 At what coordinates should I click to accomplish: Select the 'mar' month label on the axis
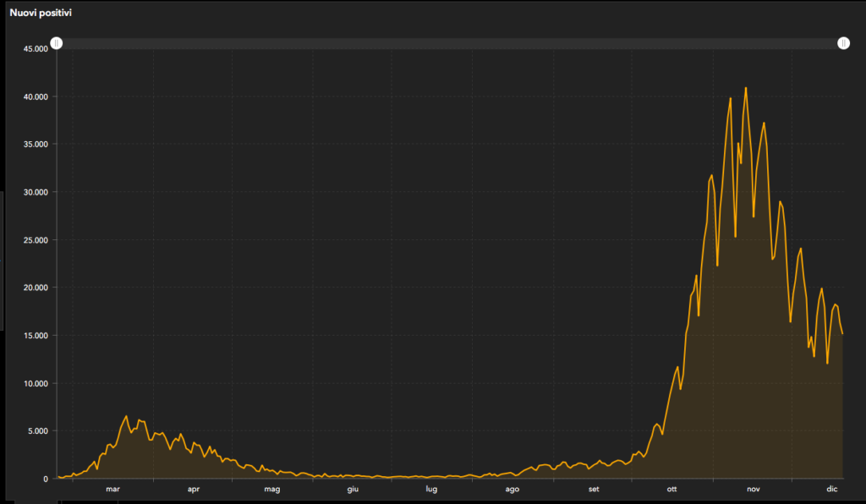click(x=112, y=490)
